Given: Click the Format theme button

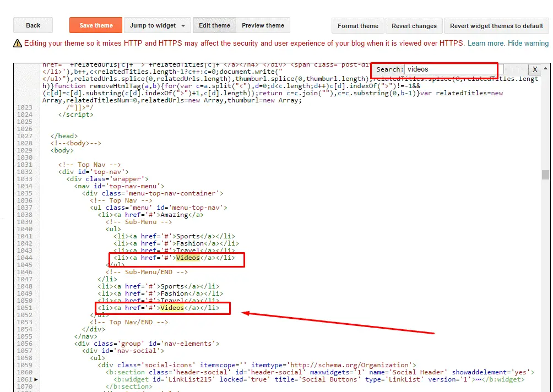Looking at the screenshot, I should 358,26.
